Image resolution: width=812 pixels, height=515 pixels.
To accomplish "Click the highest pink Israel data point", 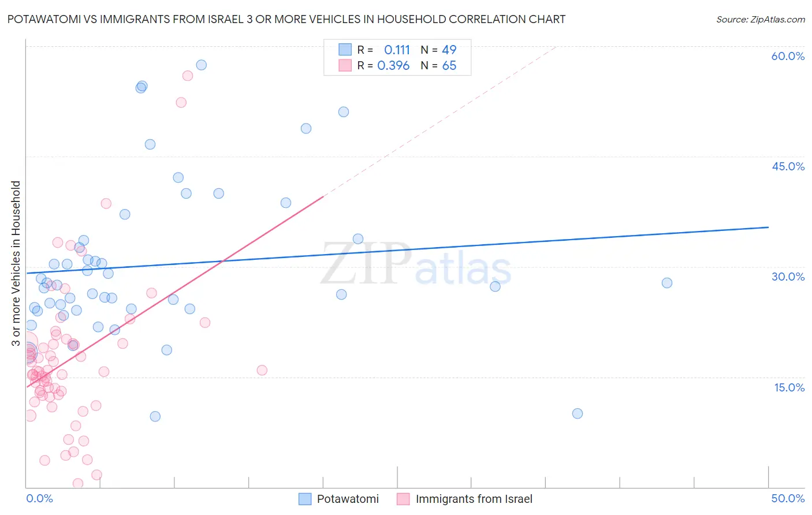I will pos(188,76).
